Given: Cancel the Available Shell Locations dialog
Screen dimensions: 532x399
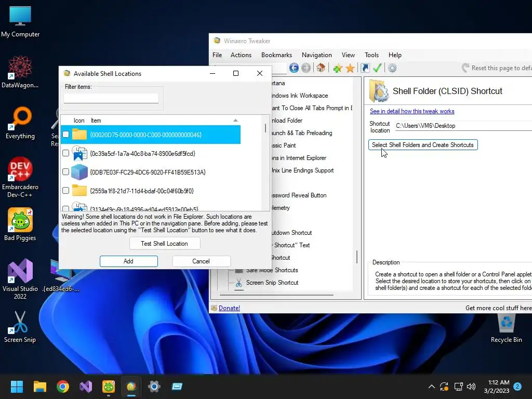Looking at the screenshot, I should pos(201,261).
